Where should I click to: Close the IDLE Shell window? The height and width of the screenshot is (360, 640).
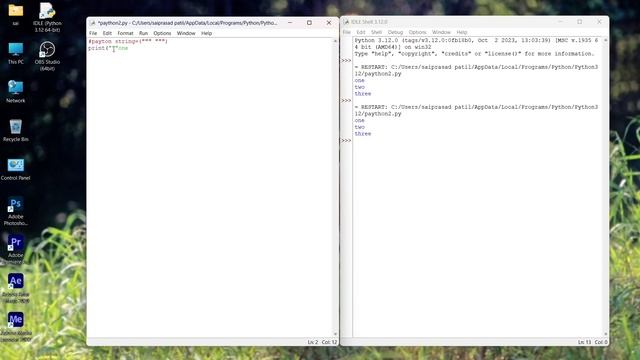click(599, 22)
